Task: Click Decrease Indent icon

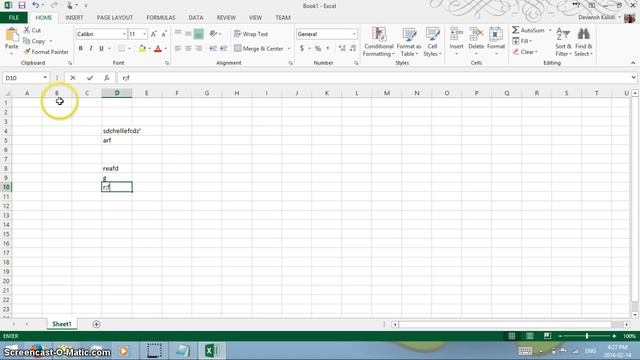Action: 213,49
